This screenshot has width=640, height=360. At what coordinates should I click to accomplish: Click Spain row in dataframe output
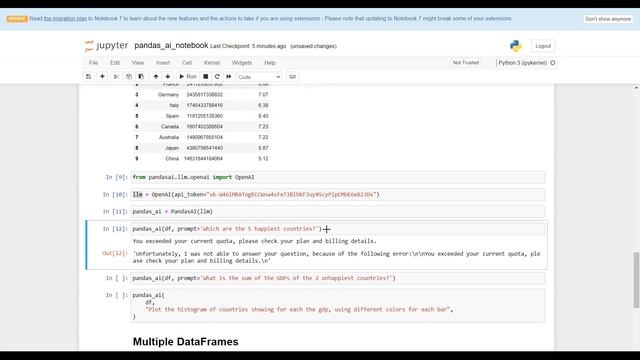coord(202,116)
